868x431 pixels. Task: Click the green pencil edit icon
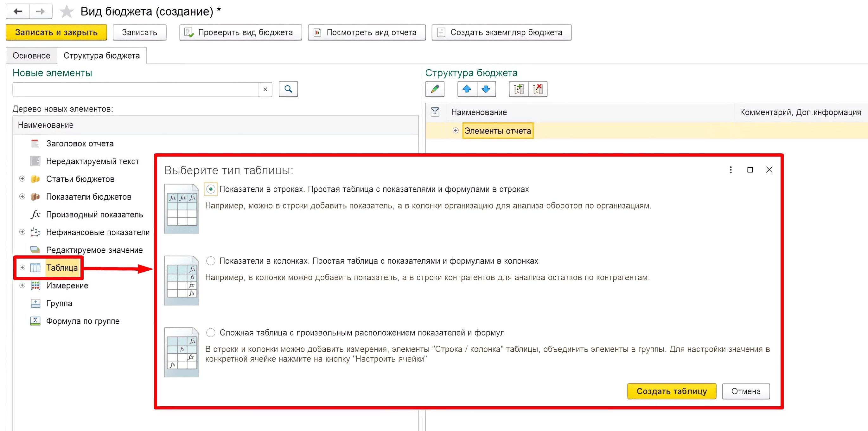(x=435, y=89)
